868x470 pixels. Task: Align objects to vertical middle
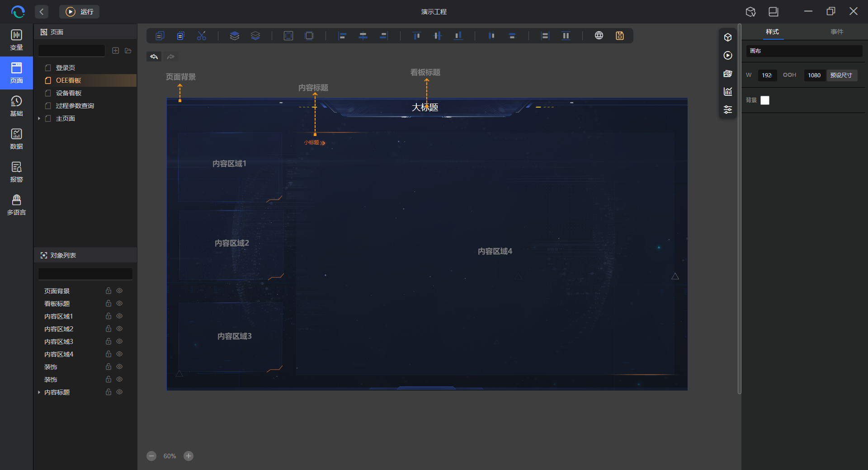pos(438,36)
